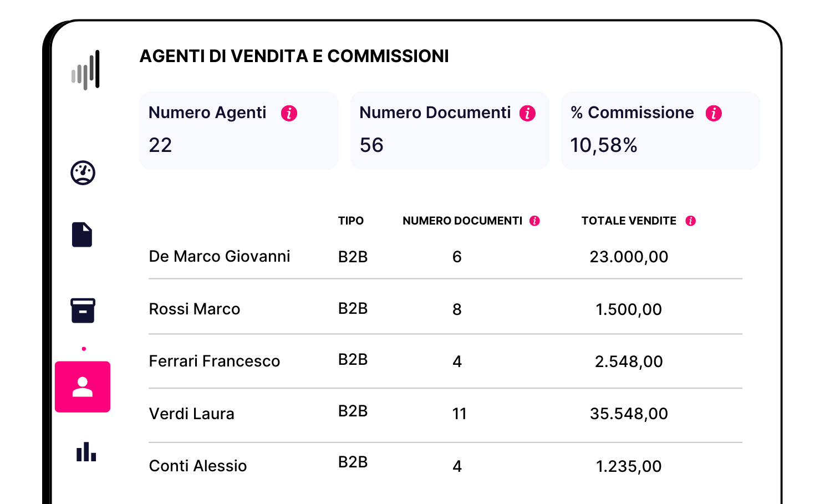Open the Rossi Marco row
Screen dimensions: 825x504
pyautogui.click(x=194, y=309)
